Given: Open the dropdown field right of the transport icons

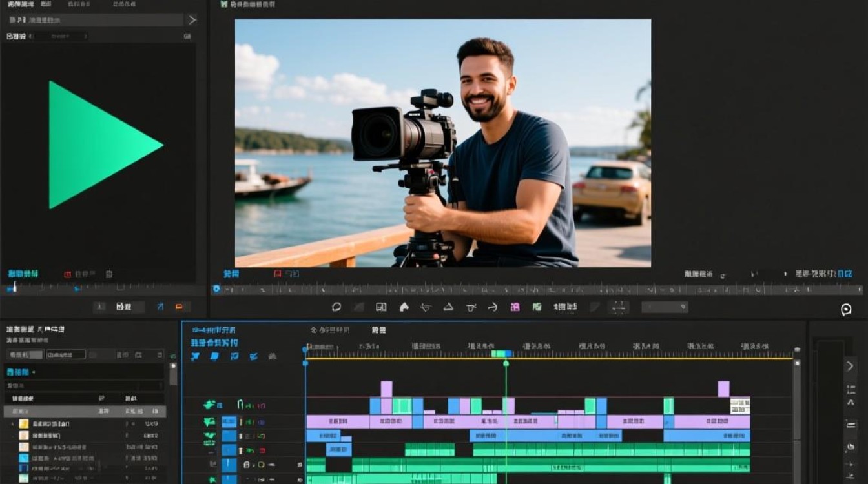Looking at the screenshot, I should [665, 307].
